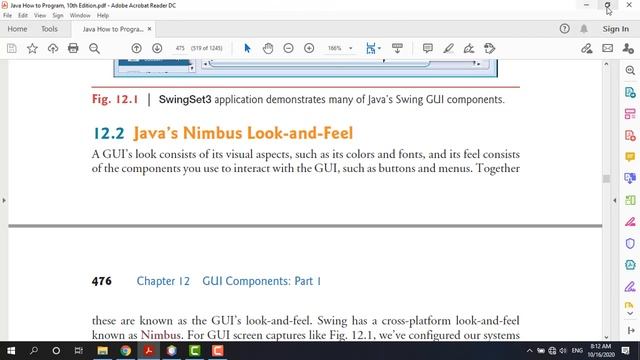Activate the hand pan tool
This screenshot has height=360, width=640.
(268, 48)
